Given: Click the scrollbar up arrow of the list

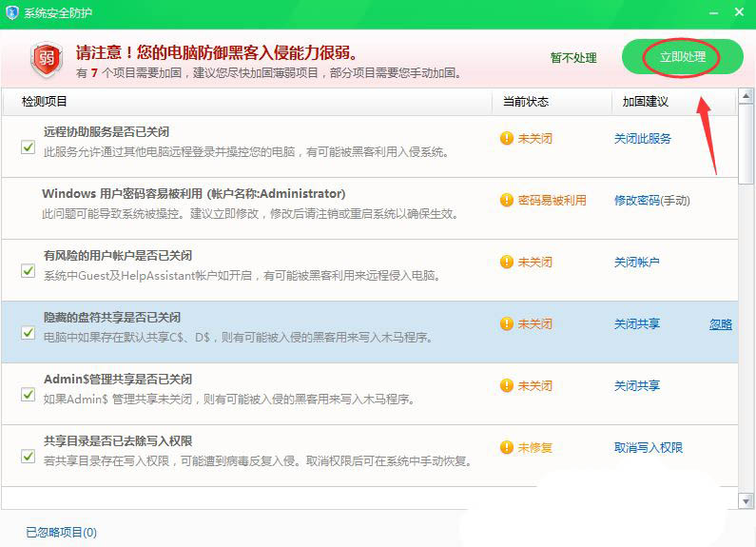Looking at the screenshot, I should tap(746, 100).
